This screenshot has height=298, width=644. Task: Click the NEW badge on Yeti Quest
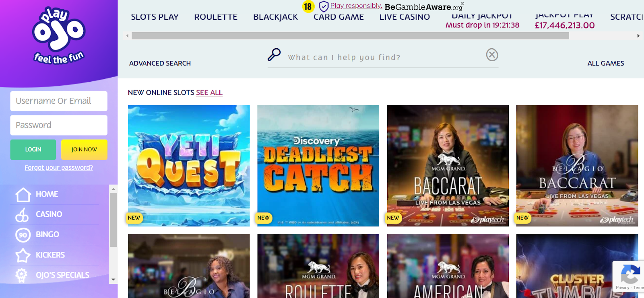click(134, 218)
